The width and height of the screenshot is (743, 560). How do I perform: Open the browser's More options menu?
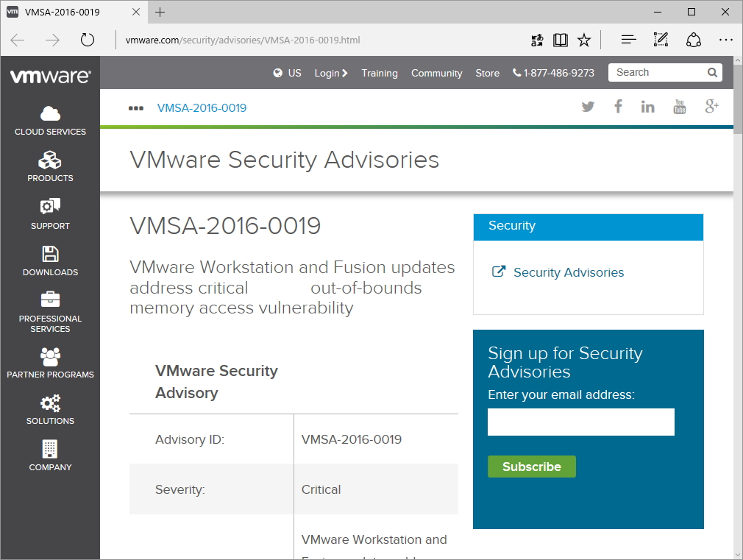tap(725, 40)
